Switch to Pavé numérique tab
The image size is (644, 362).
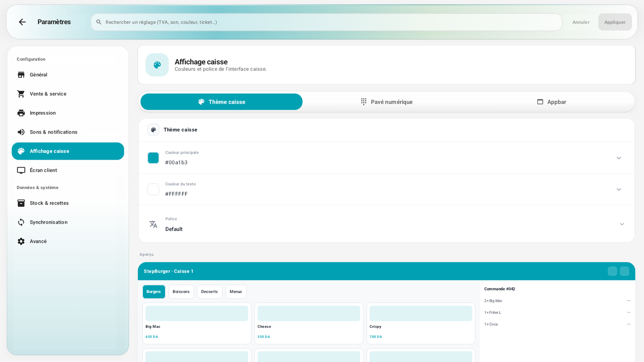click(386, 102)
